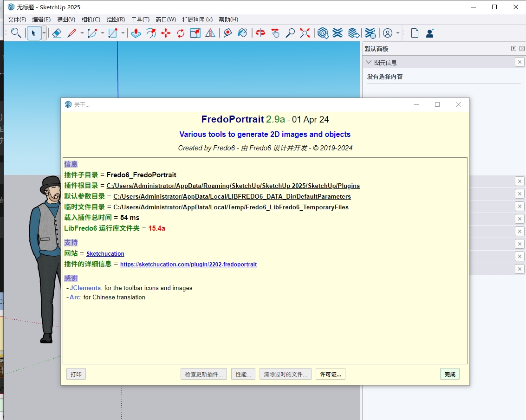526x420 pixels.
Task: Select the Scale tool
Action: [195, 33]
